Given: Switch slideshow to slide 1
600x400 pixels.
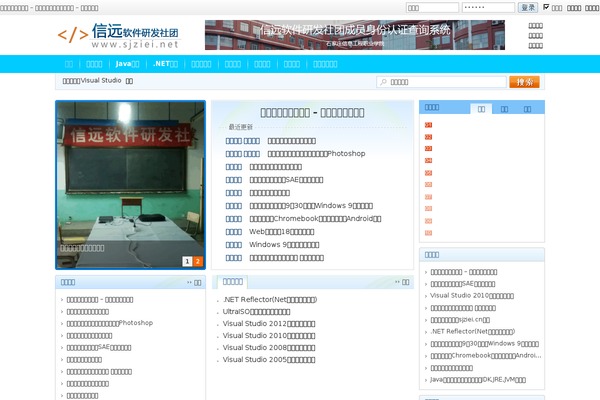Looking at the screenshot, I should [x=187, y=261].
